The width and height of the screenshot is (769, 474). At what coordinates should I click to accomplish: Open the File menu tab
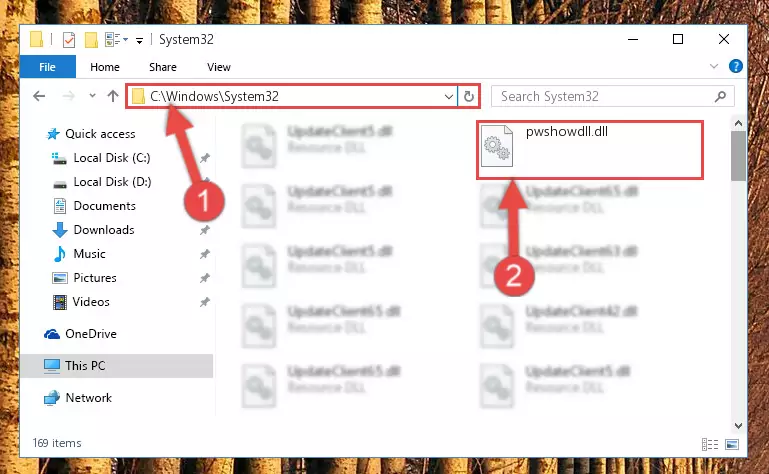[48, 67]
